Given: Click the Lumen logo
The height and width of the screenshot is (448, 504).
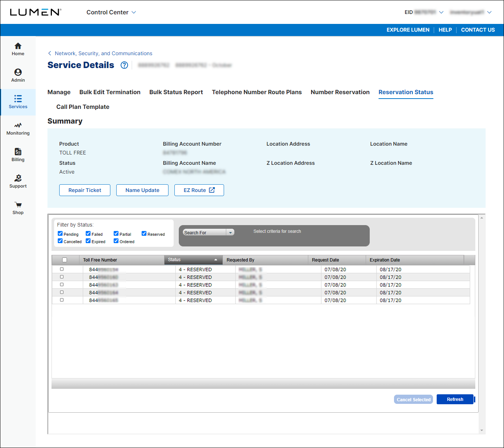Looking at the screenshot, I should 36,12.
